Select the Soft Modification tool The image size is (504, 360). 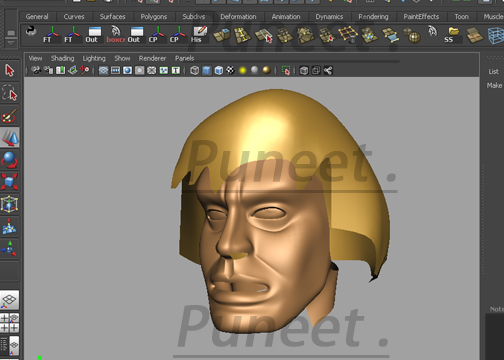coord(10,226)
